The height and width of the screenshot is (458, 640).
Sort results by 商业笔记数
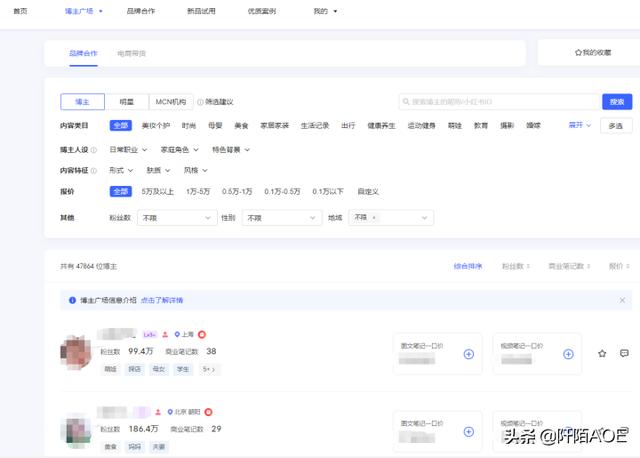(569, 266)
